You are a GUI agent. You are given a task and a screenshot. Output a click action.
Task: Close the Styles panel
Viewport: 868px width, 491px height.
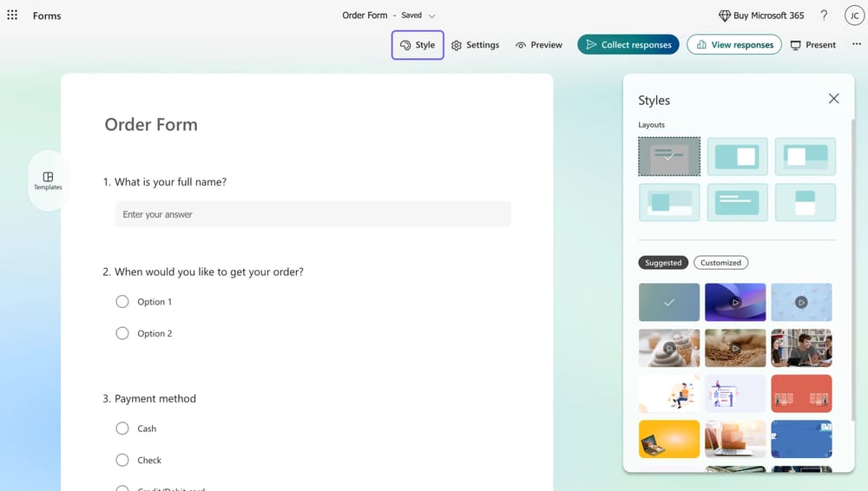pos(833,99)
